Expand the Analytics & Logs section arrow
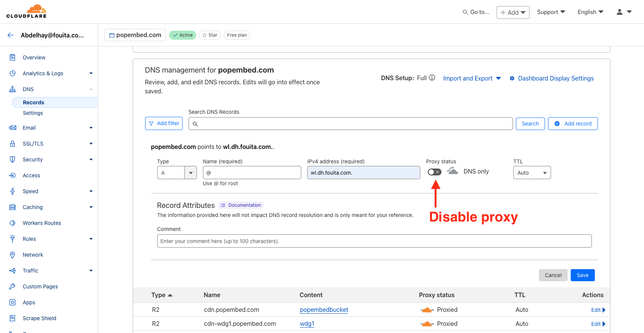 click(x=91, y=73)
